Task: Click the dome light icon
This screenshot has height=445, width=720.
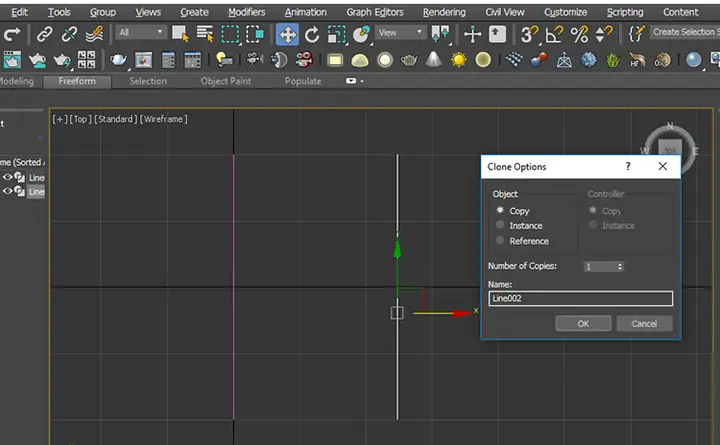Action: click(x=360, y=60)
